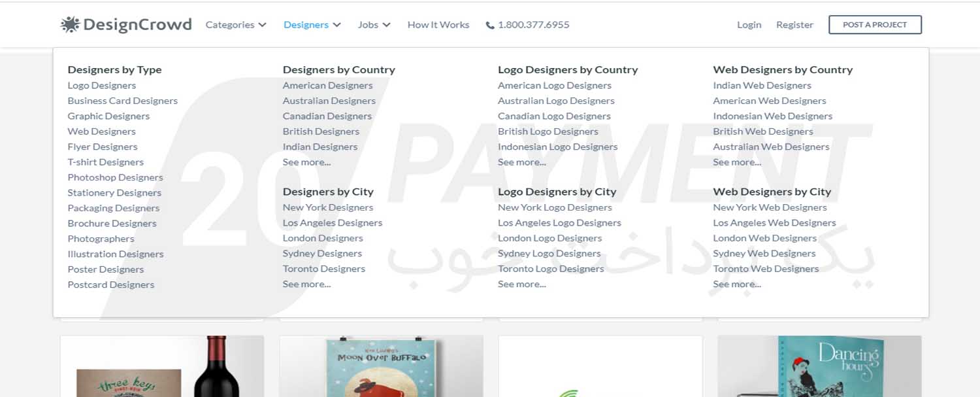Click the Register link
The height and width of the screenshot is (397, 980).
(794, 25)
